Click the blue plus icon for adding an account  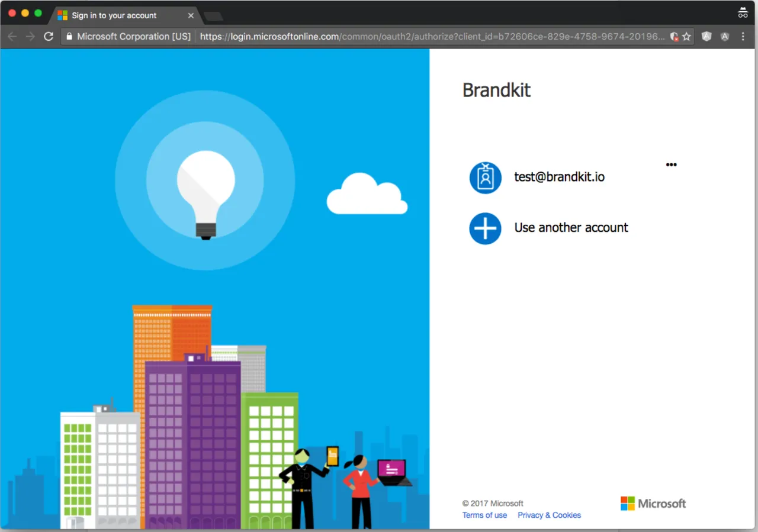pos(486,228)
